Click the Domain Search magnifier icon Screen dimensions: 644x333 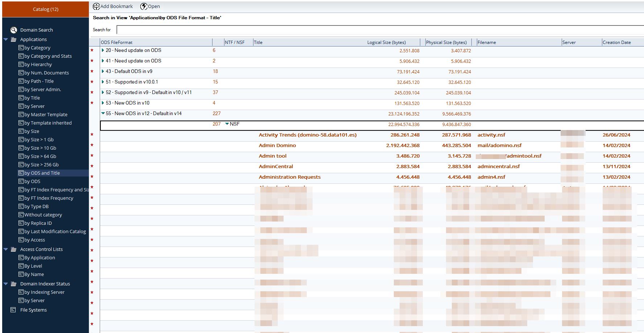[13, 30]
